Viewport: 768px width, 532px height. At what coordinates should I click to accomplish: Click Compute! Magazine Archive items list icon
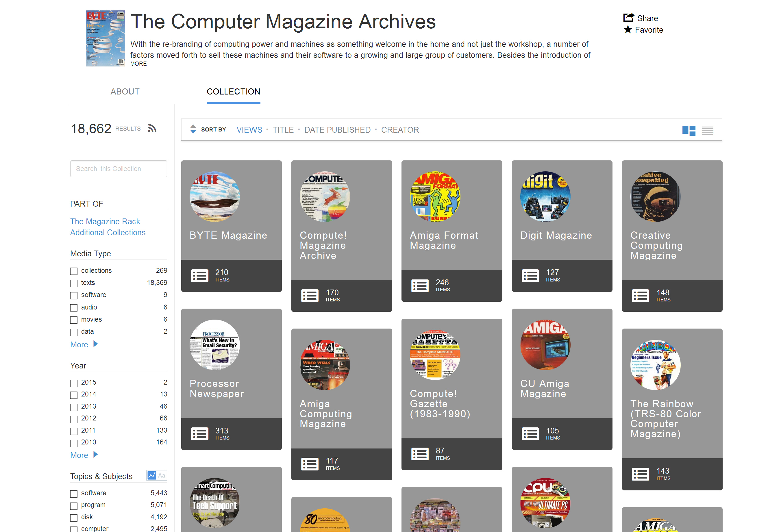310,296
